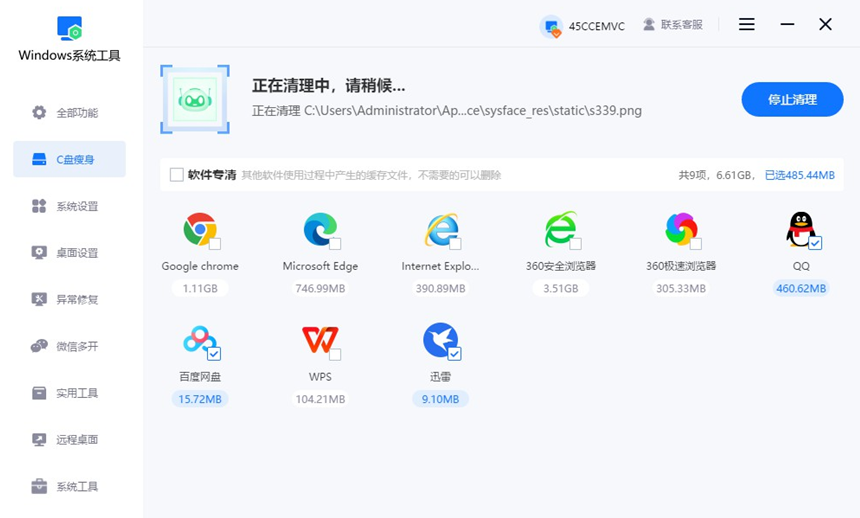Tick the 软件专清 select-all checkbox
Screen dimensions: 860x518
(x=177, y=174)
